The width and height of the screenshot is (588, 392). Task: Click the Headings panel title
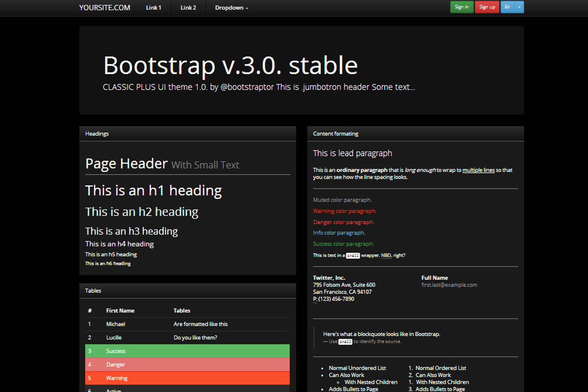97,133
